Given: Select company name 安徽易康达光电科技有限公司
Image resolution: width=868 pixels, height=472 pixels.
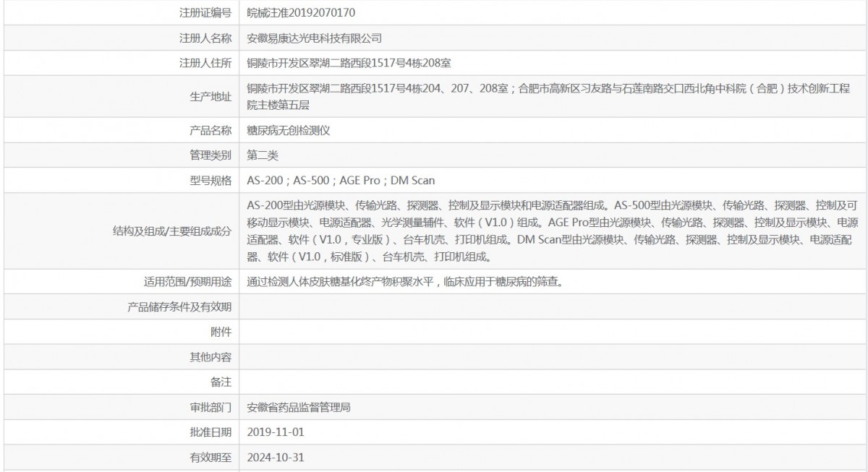Looking at the screenshot, I should pyautogui.click(x=314, y=38).
